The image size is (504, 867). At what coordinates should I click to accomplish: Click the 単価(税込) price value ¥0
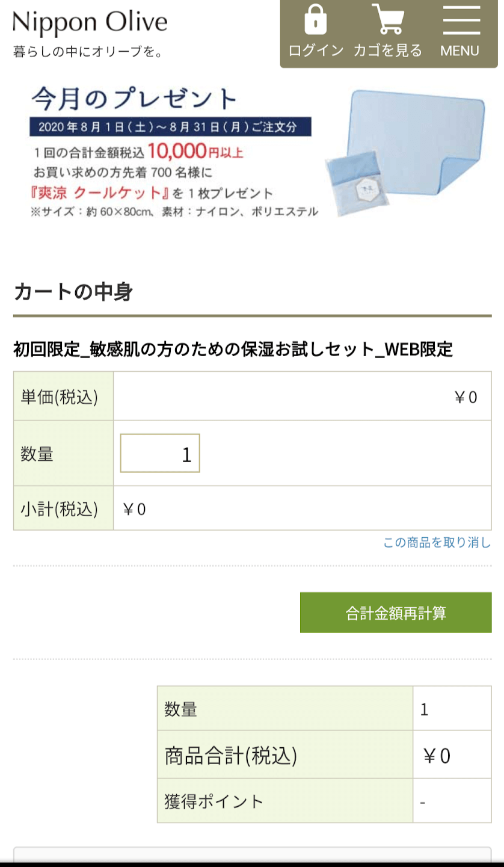[465, 397]
